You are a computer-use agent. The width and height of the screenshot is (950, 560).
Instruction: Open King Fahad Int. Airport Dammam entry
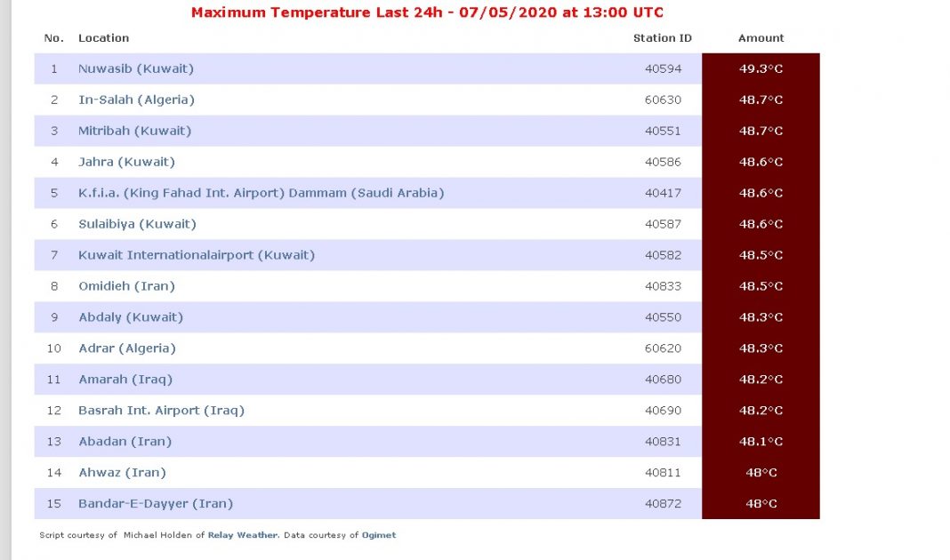(261, 193)
